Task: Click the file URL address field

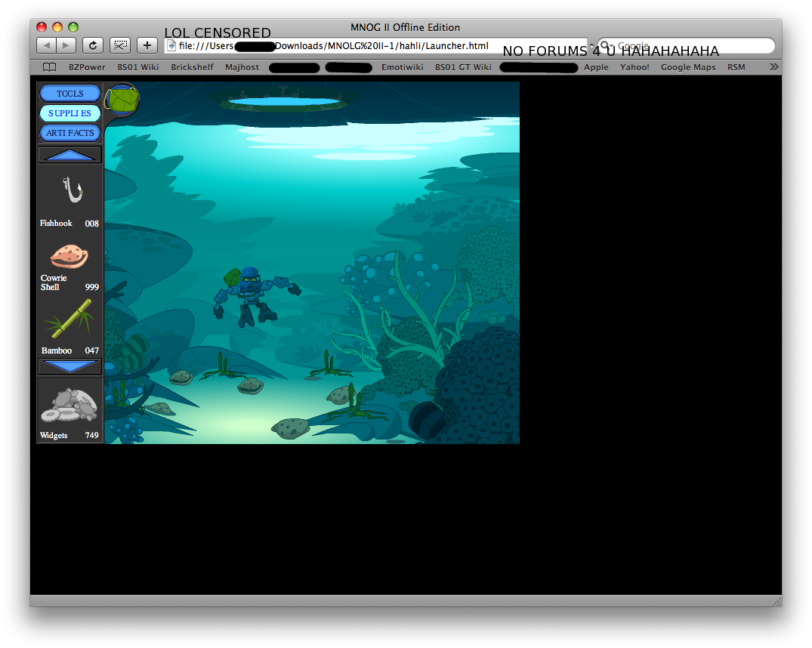Action: 376,45
